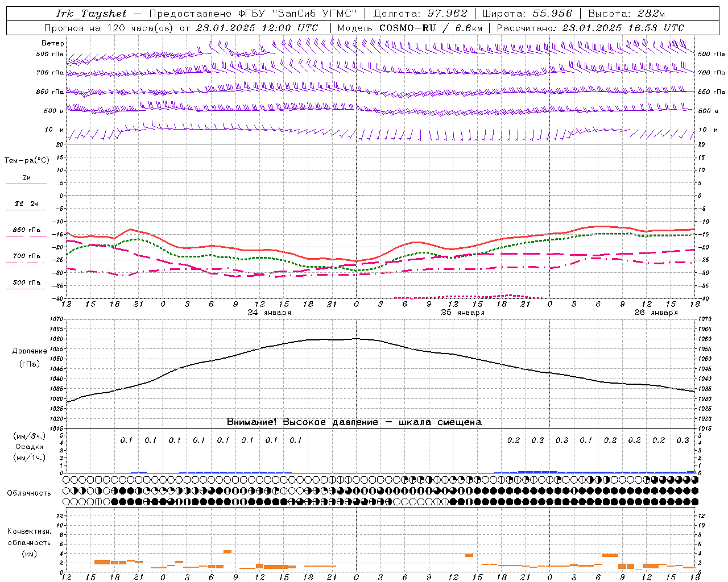Click the "850 гПа" temperature legend entry

[x=27, y=230]
